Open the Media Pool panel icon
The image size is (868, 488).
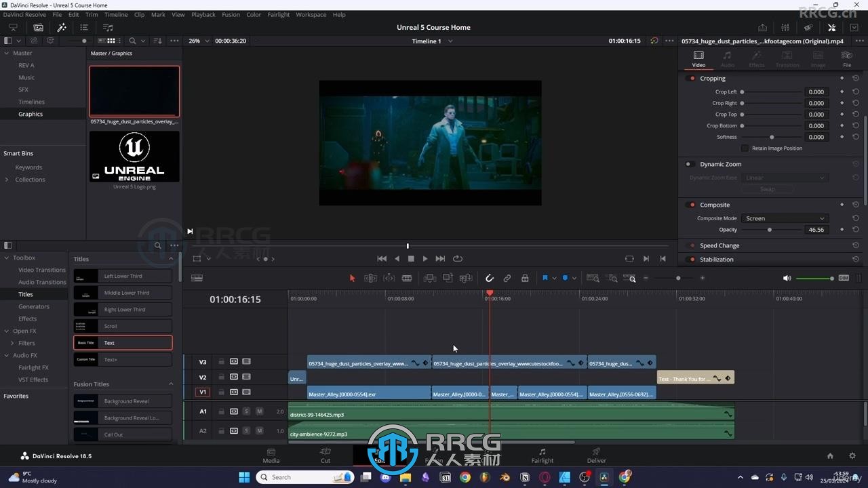(x=39, y=27)
